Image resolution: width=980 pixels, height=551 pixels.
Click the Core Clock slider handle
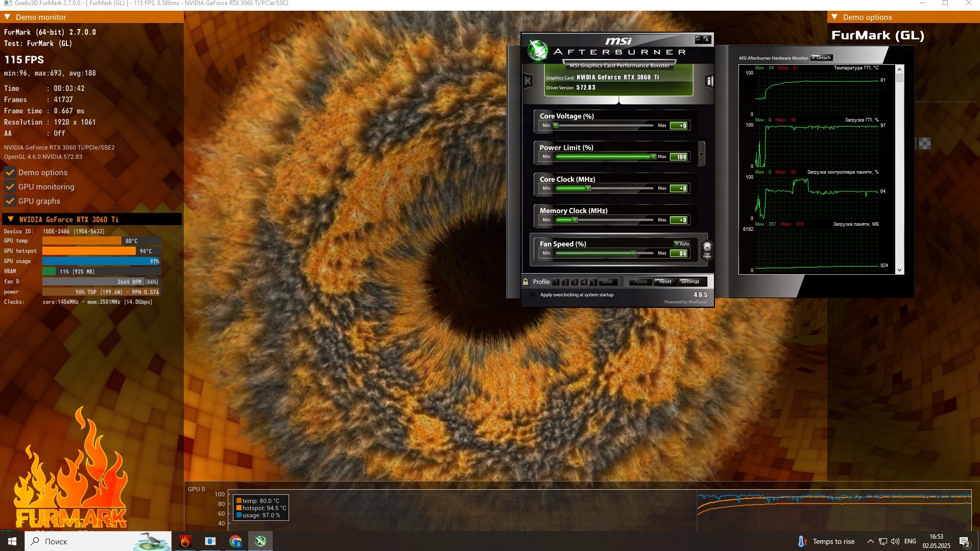pos(588,188)
